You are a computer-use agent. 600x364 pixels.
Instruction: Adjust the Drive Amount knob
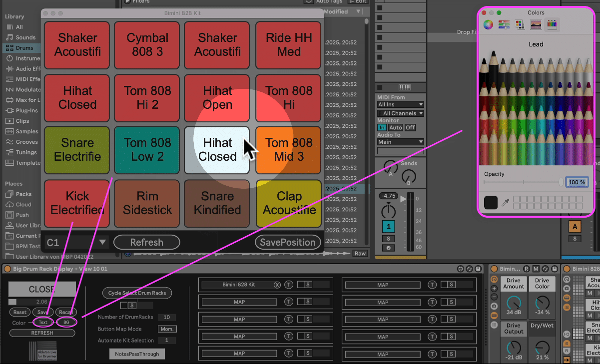514,303
